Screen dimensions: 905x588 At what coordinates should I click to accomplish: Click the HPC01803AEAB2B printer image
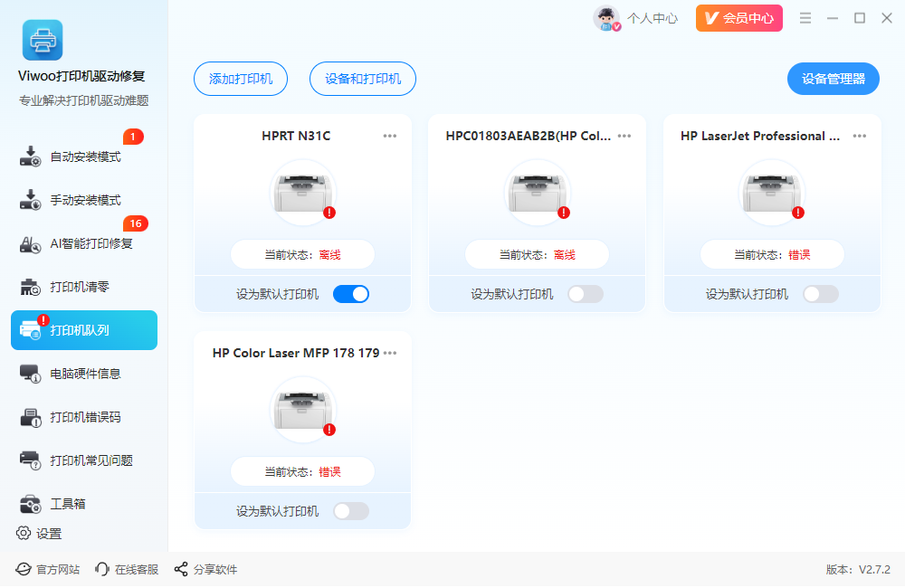pos(538,192)
